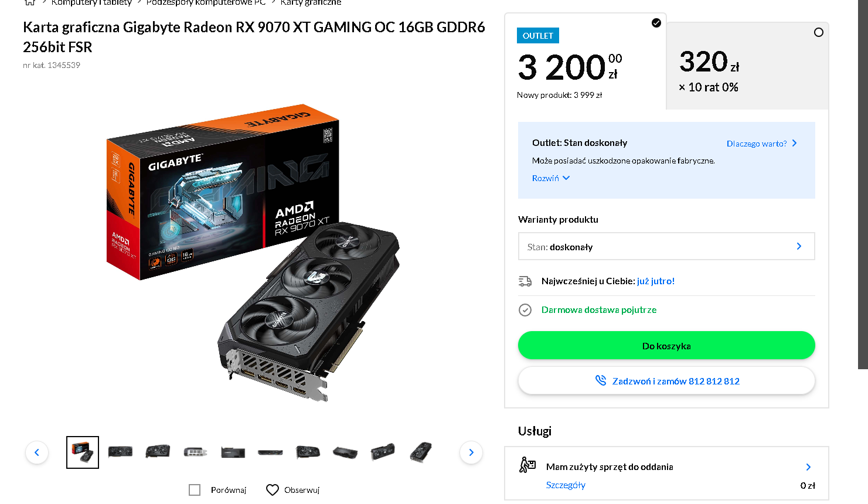Open Karty graficzne breadcrumb
Viewport: 868px width, 504px height.
click(x=311, y=2)
